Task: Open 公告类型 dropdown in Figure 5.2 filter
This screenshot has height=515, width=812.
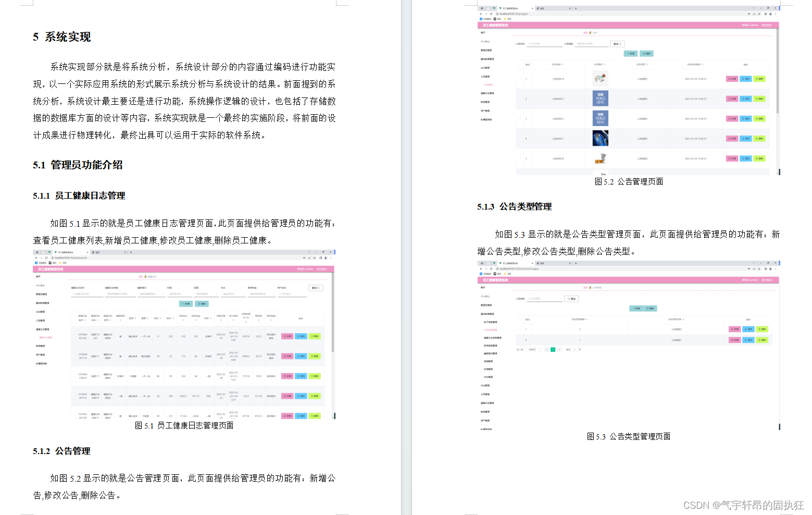Action: tap(592, 44)
